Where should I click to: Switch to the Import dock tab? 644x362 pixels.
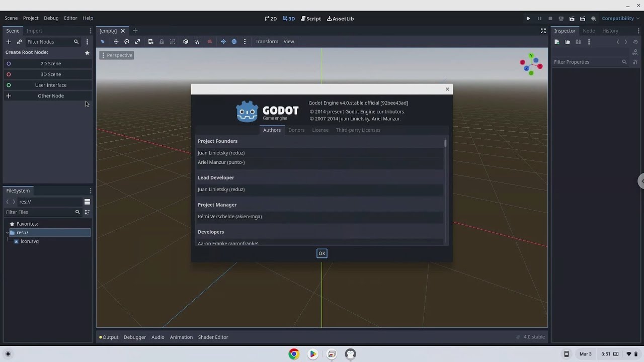[34, 31]
